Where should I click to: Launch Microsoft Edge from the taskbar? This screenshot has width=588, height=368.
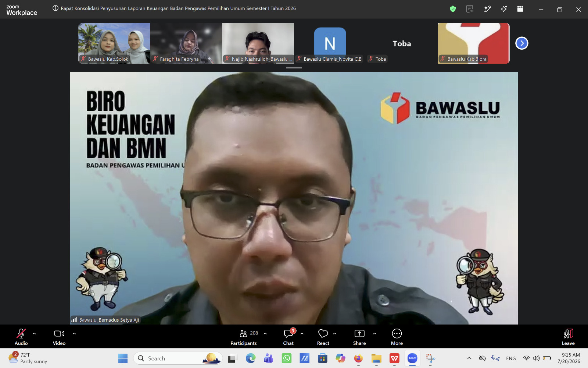(x=251, y=358)
